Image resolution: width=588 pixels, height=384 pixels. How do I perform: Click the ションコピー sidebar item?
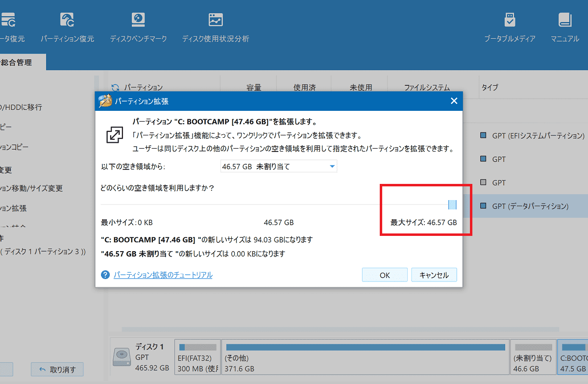click(x=14, y=147)
